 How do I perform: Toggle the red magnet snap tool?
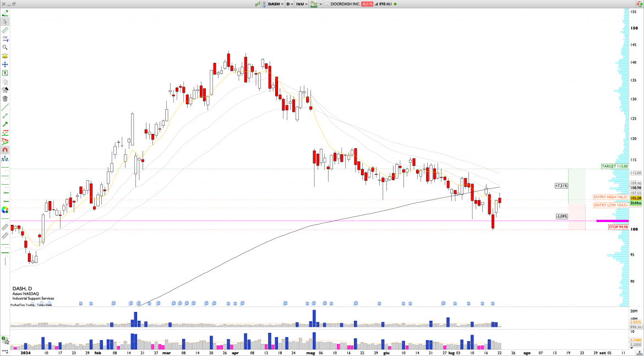(5, 150)
